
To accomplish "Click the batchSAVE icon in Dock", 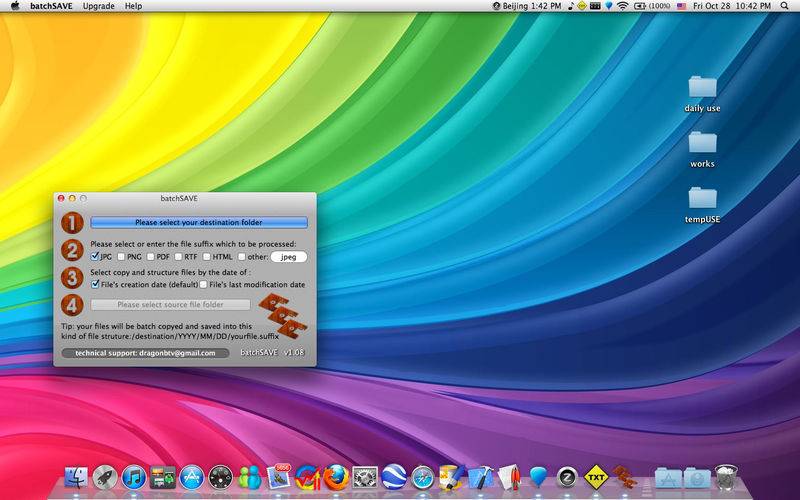I will tap(624, 477).
